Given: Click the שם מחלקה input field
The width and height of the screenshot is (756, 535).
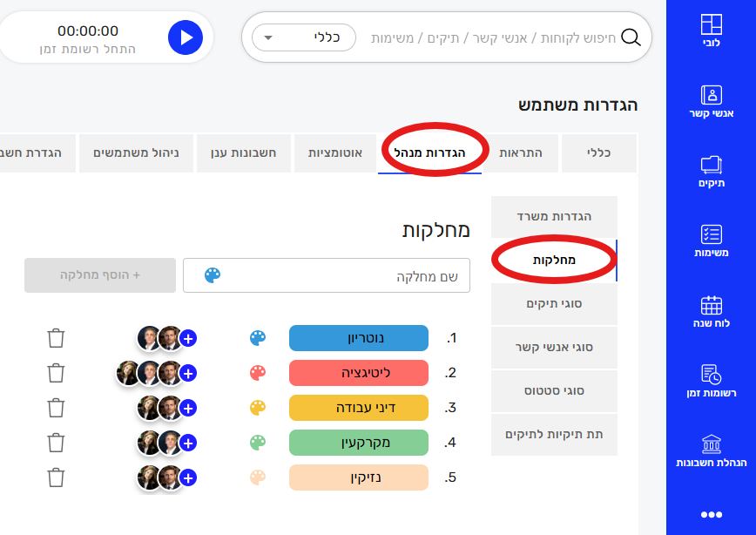Looking at the screenshot, I should (348, 275).
